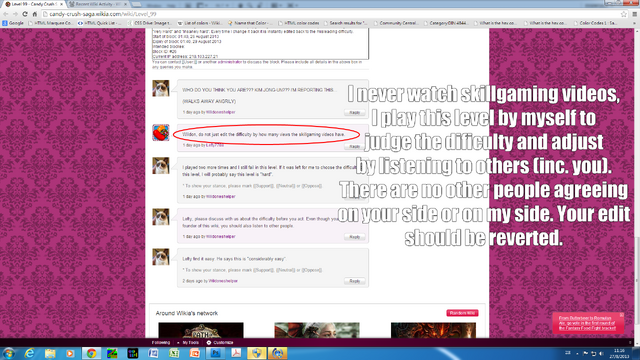Open Adobe Reader from the taskbar
Screen dimensions: 640x360
click(x=236, y=353)
